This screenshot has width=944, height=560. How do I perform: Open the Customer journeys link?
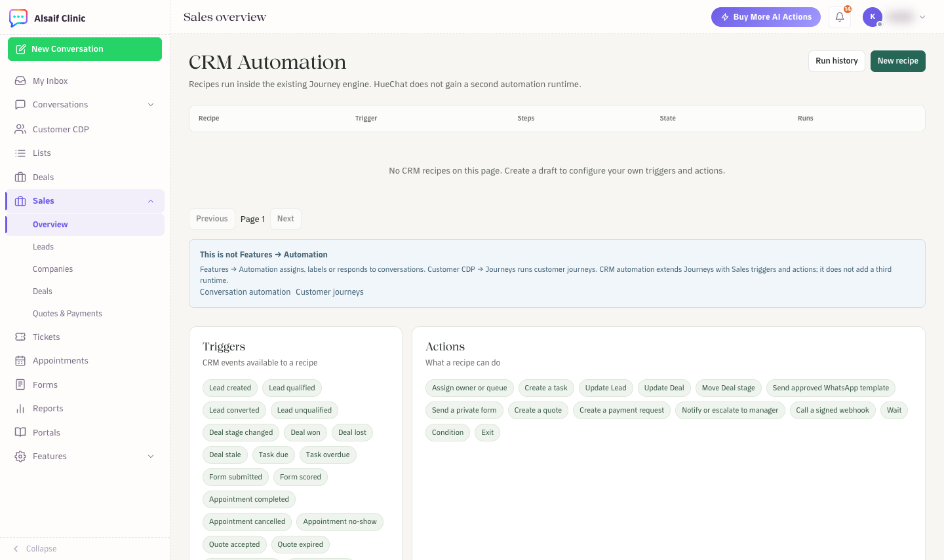click(330, 292)
